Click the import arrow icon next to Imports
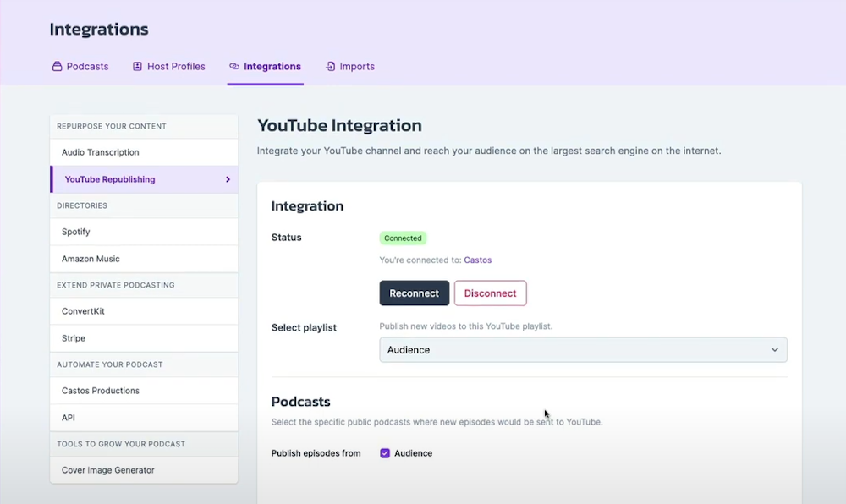Image resolution: width=846 pixels, height=504 pixels. pyautogui.click(x=330, y=66)
